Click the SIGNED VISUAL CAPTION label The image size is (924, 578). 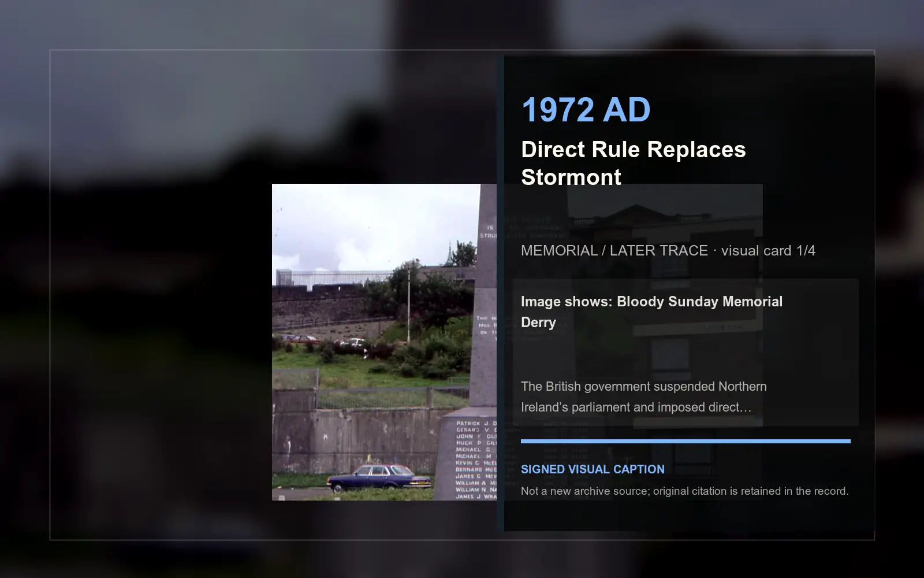[x=593, y=469]
